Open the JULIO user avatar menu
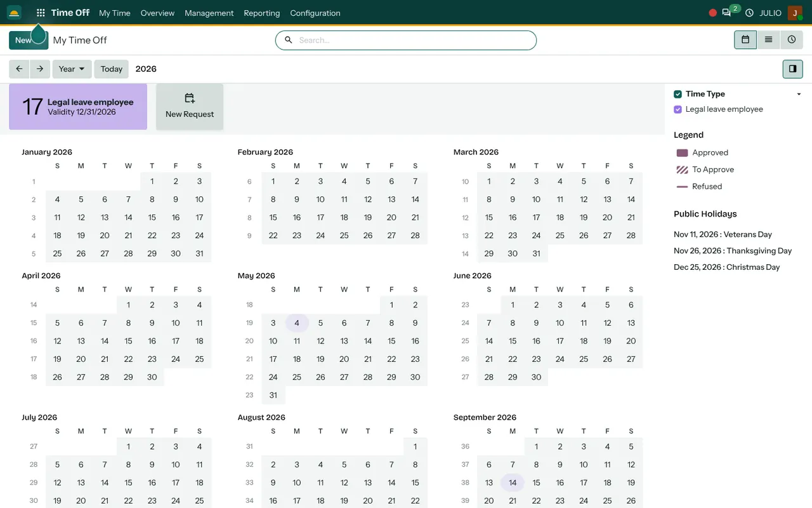Screen dimensions: 812x508 point(795,13)
